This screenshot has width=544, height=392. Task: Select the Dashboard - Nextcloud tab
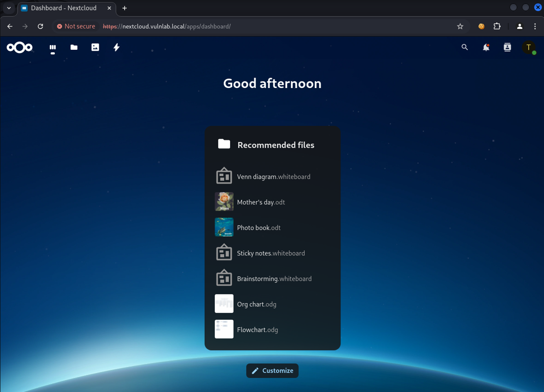(x=66, y=8)
